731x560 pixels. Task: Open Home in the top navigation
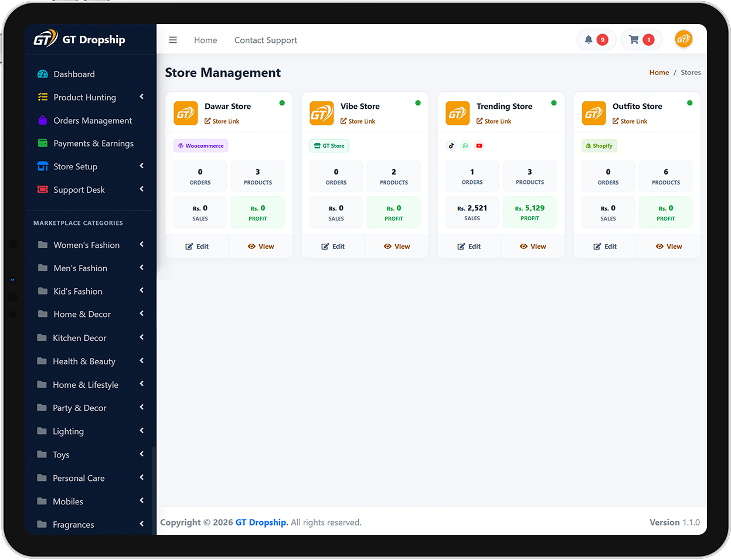(x=206, y=40)
